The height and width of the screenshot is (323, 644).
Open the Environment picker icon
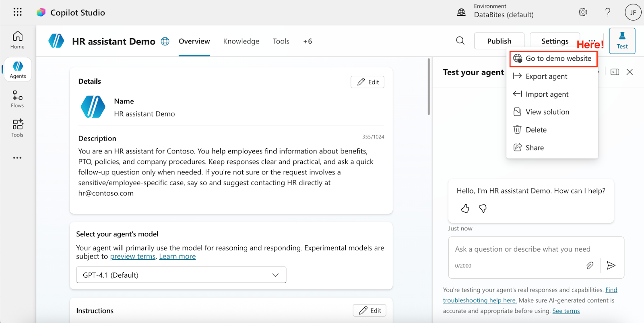tap(461, 12)
